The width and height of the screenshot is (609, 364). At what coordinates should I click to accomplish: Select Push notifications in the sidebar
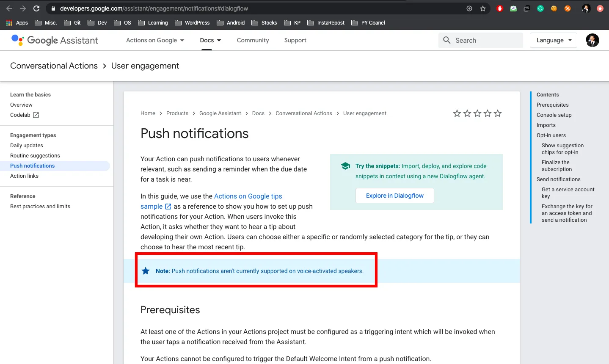pyautogui.click(x=33, y=166)
